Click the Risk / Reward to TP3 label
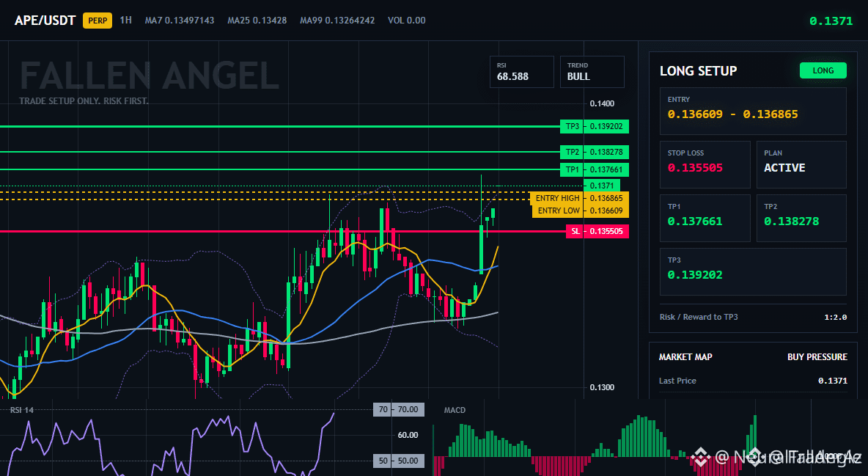Image resolution: width=868 pixels, height=476 pixels. 698,317
